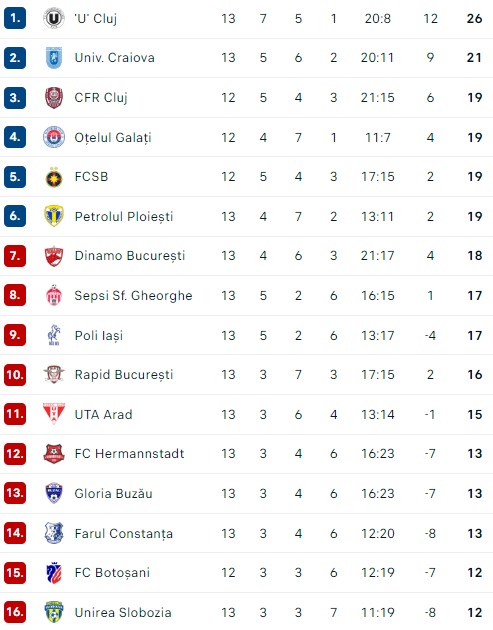Click the red rank 16 badge
The height and width of the screenshot is (630, 493).
pyautogui.click(x=15, y=612)
